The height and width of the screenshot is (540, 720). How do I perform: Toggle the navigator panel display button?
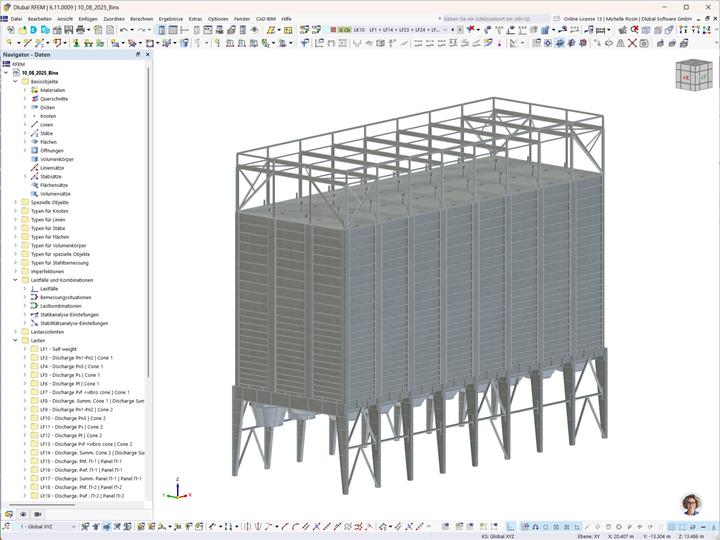[x=162, y=30]
